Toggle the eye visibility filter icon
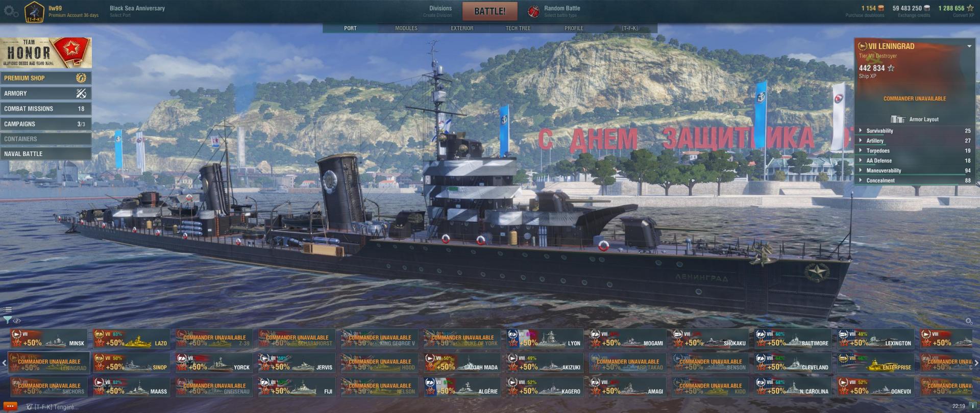Screen dimensions: 980x413 tap(17, 321)
